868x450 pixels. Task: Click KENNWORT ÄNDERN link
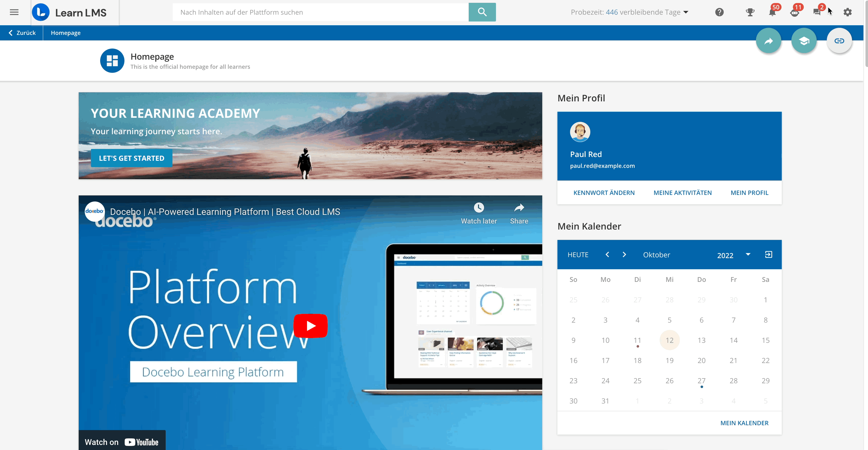(604, 193)
